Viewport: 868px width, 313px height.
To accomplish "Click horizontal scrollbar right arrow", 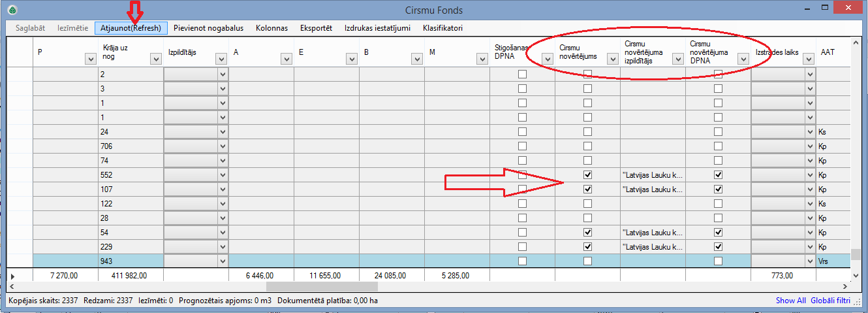I will point(845,286).
